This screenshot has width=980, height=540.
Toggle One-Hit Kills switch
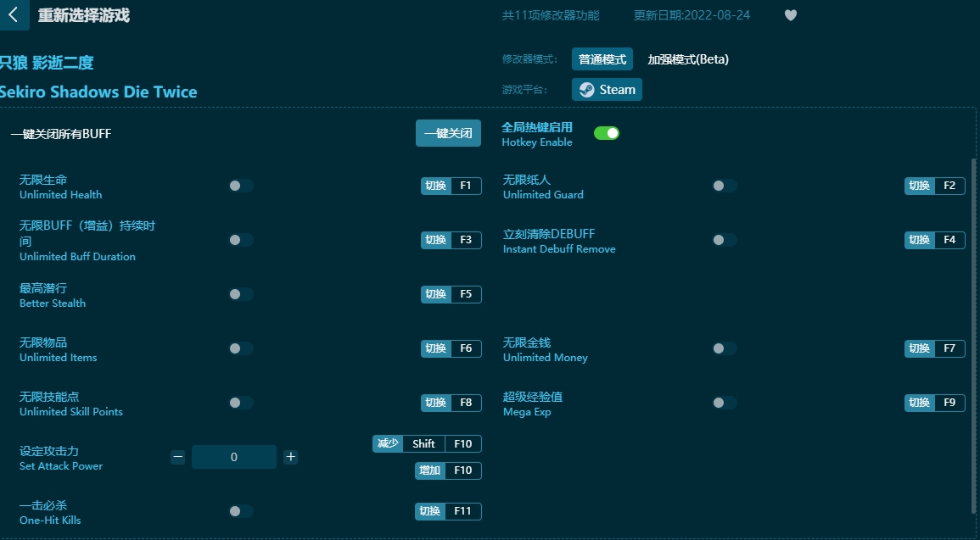241,511
